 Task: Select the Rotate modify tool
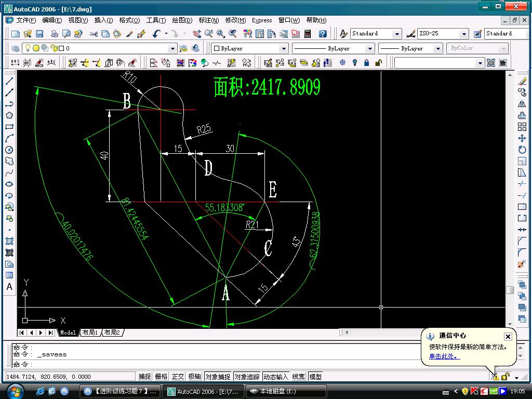(522, 150)
